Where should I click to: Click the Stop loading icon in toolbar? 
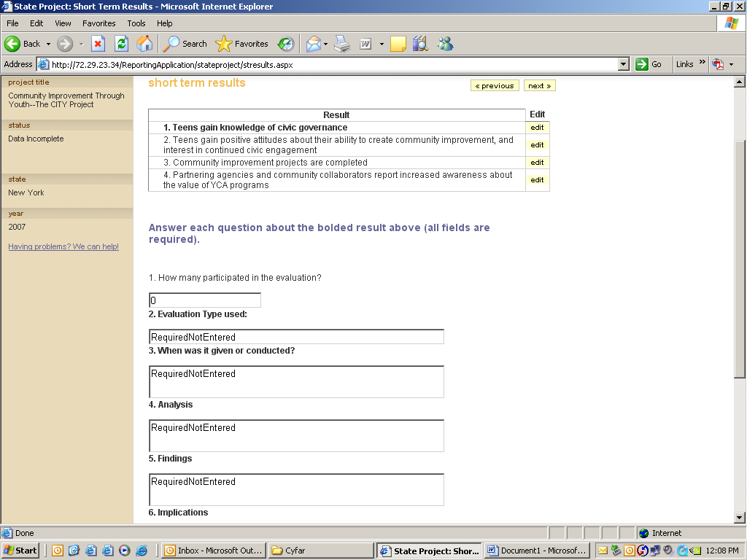[98, 44]
